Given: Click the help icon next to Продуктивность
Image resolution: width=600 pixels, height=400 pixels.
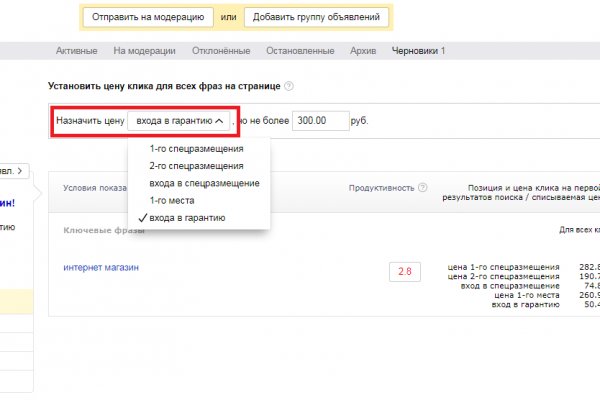Looking at the screenshot, I should pos(423,187).
